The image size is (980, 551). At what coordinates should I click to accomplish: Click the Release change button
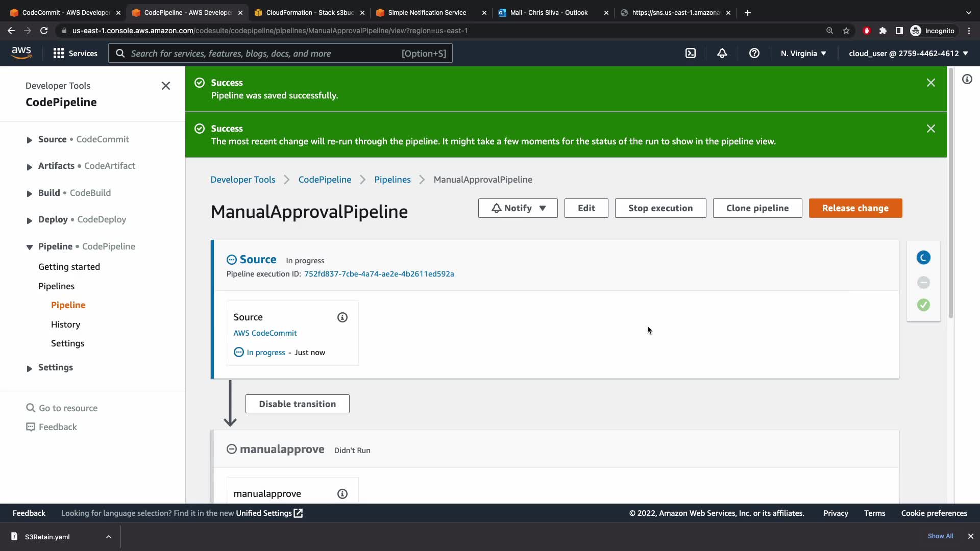[x=855, y=208]
